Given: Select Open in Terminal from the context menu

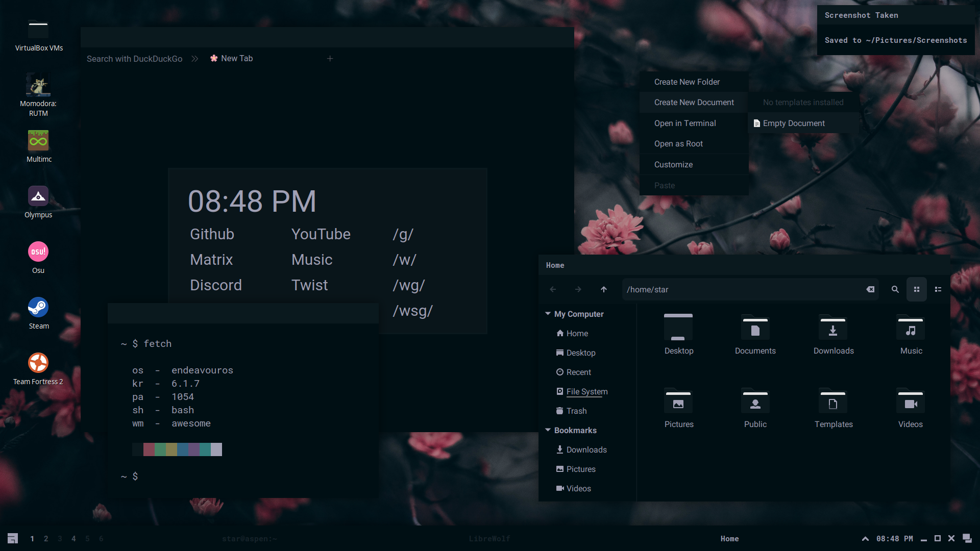Looking at the screenshot, I should click(x=685, y=123).
